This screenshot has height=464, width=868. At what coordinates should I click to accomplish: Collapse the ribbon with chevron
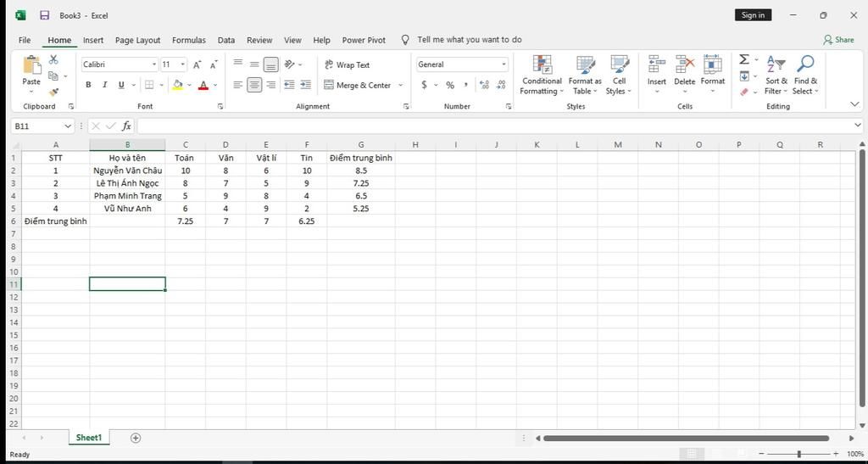click(x=855, y=104)
